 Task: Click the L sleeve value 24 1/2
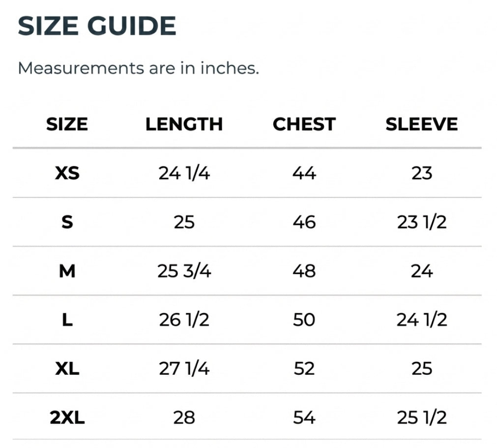point(421,320)
